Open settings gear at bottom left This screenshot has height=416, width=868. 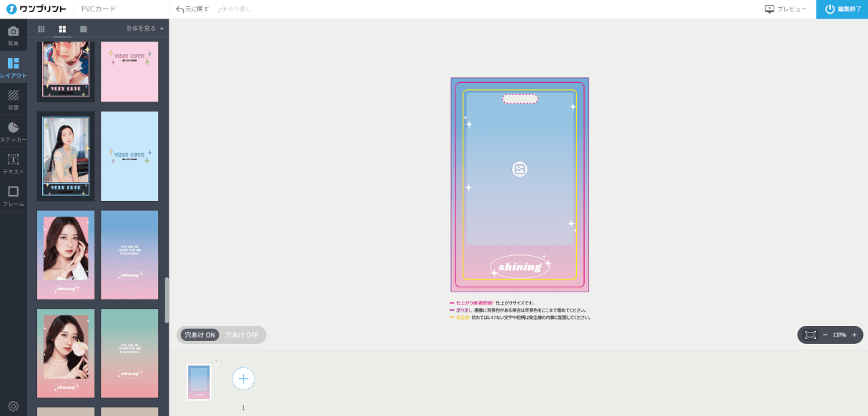tap(13, 407)
